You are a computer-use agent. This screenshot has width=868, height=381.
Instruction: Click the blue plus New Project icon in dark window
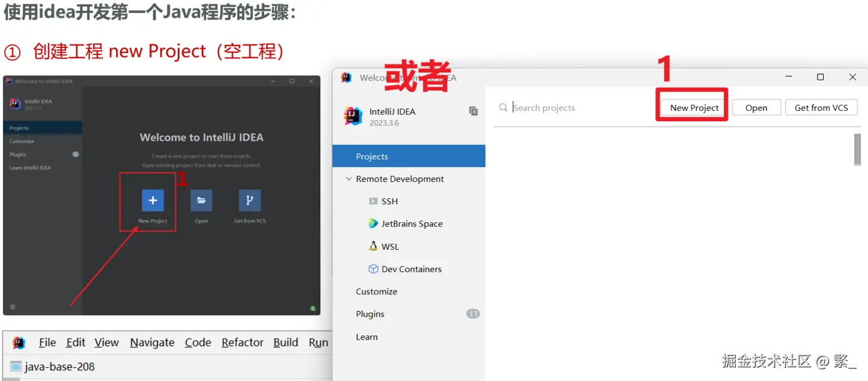153,200
